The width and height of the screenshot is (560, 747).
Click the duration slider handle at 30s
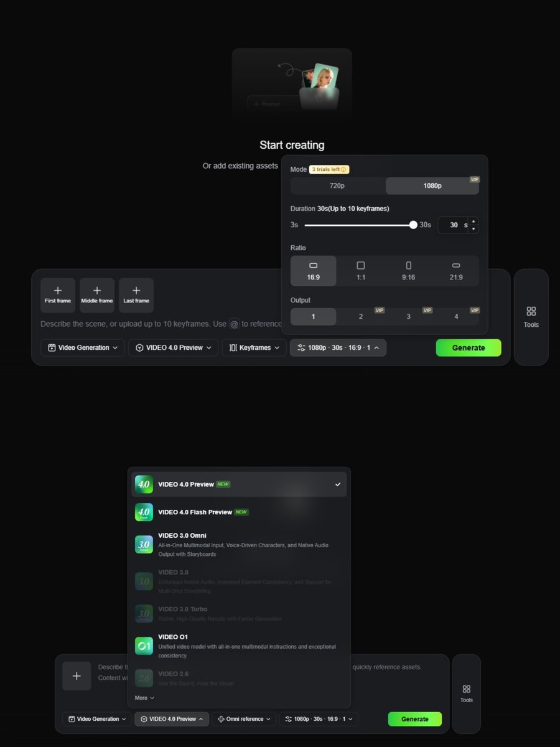point(413,225)
